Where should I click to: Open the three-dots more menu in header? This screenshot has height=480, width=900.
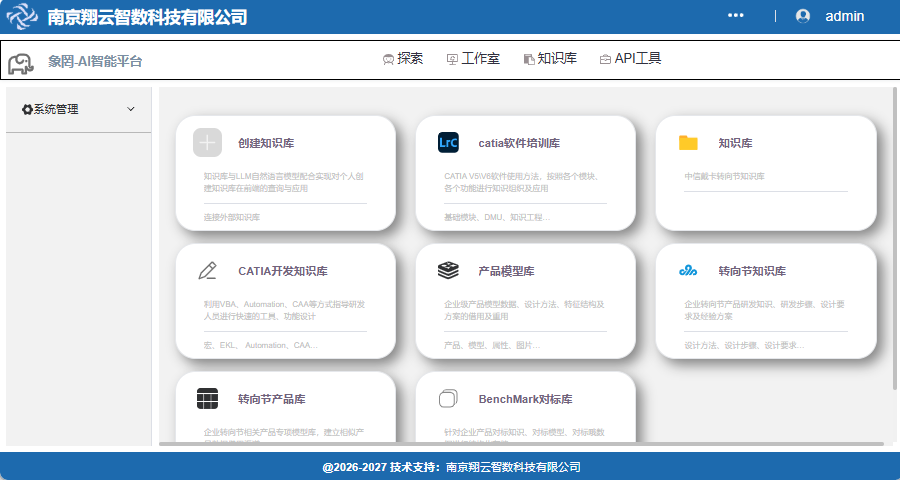click(735, 16)
